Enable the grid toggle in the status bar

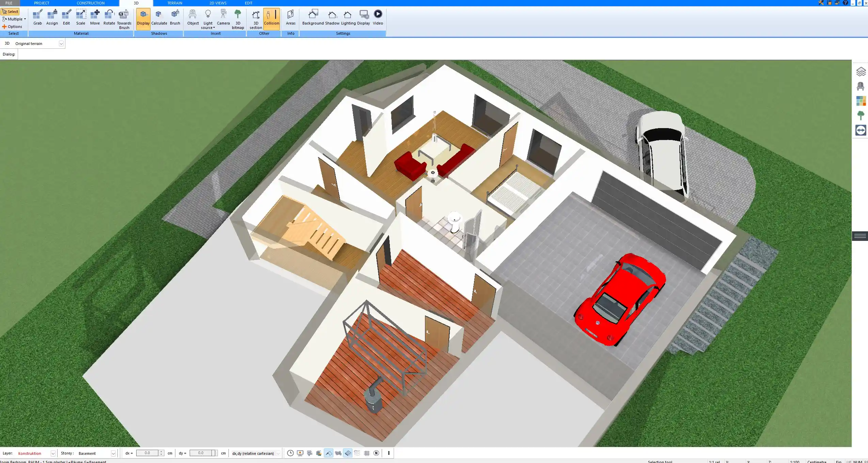tap(367, 453)
